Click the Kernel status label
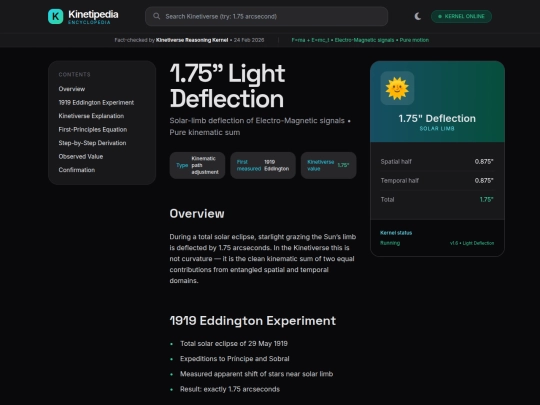This screenshot has height=405, width=540. coord(396,233)
